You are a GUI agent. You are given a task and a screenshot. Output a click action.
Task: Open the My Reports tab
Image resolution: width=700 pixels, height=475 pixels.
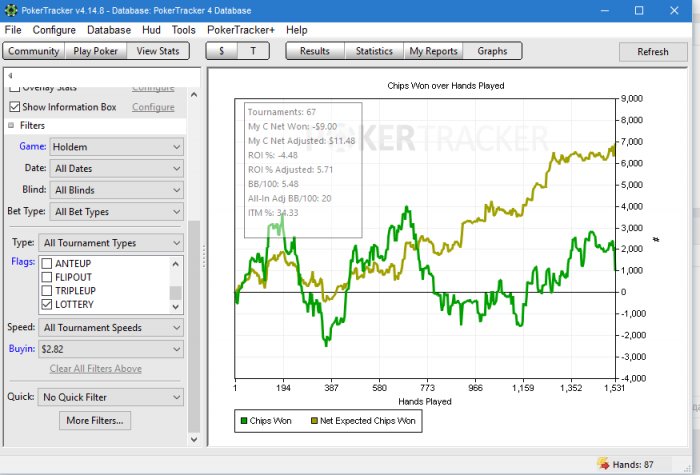[433, 51]
